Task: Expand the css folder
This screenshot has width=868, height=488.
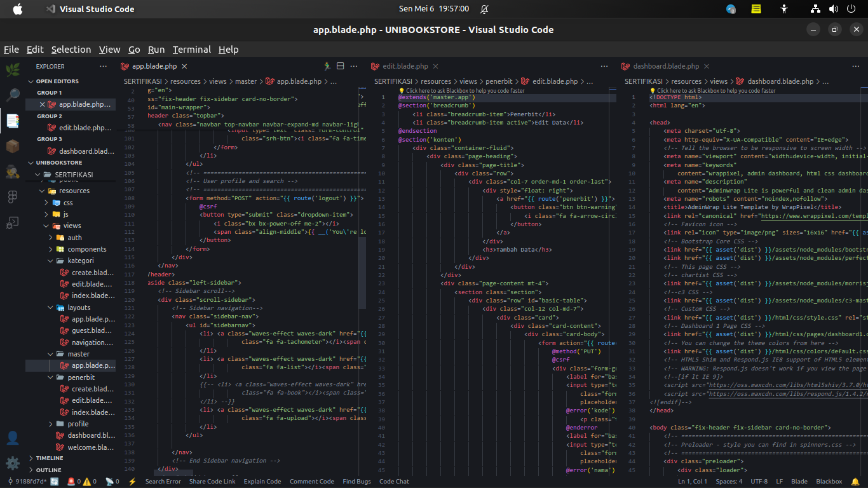Action: coord(67,203)
